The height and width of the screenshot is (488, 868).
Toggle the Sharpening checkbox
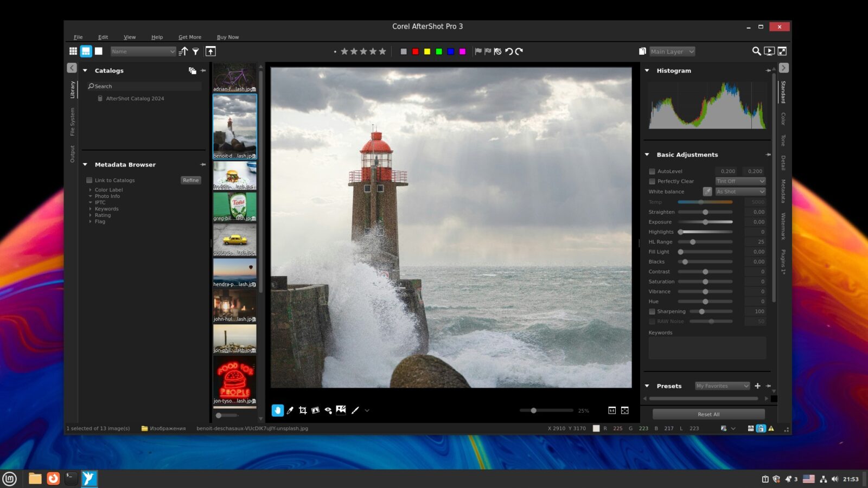coord(652,311)
